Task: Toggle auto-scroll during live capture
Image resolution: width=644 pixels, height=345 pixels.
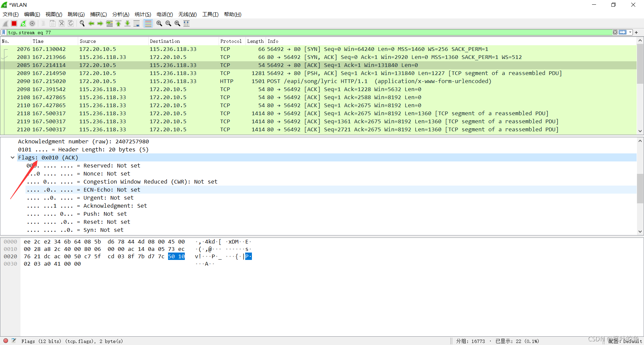Action: click(137, 23)
